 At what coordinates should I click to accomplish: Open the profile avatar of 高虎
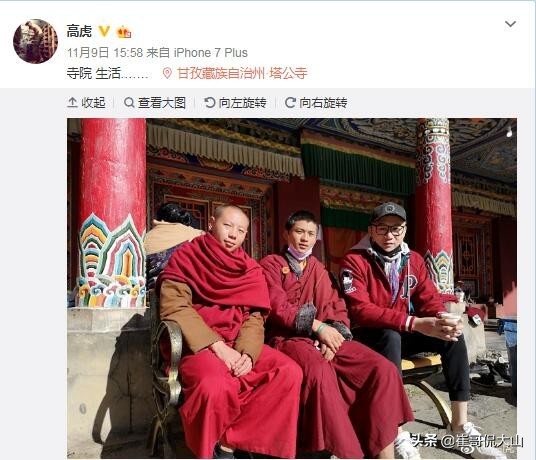pos(35,41)
